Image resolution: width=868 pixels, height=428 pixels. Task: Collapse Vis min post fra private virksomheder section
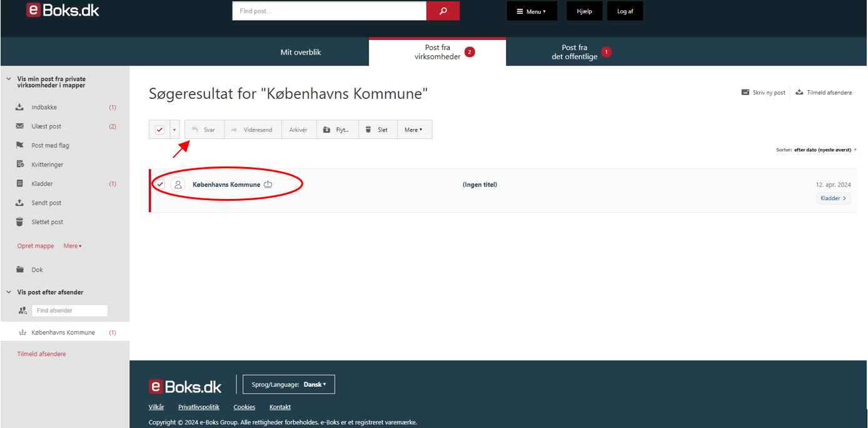(9, 79)
